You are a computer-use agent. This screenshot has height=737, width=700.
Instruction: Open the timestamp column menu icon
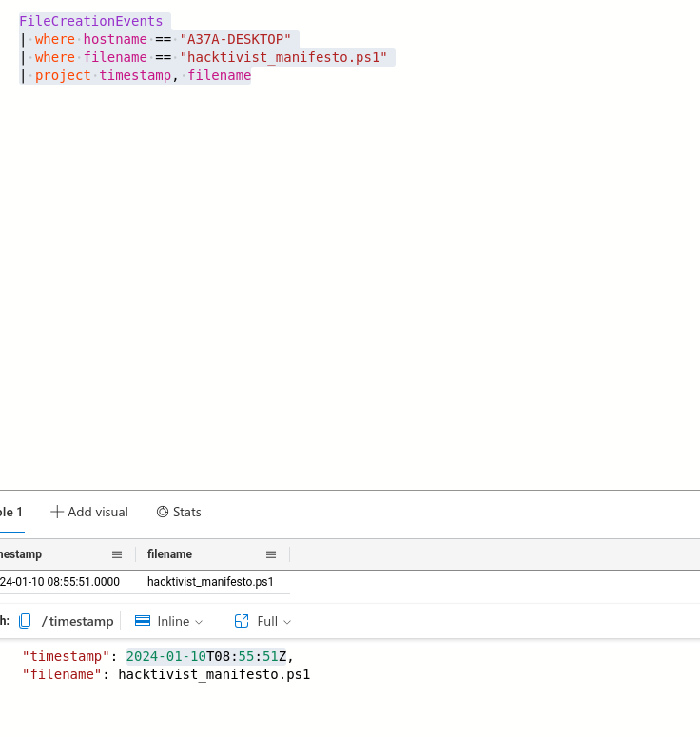(x=117, y=554)
